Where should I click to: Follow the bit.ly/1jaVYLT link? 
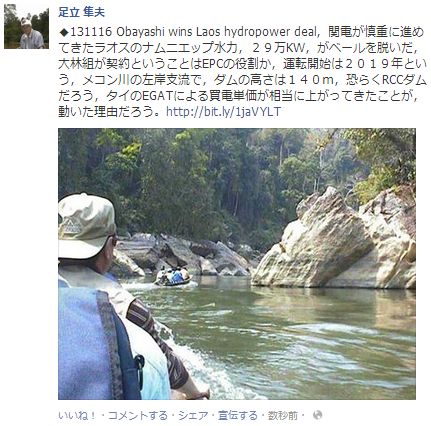coord(223,112)
